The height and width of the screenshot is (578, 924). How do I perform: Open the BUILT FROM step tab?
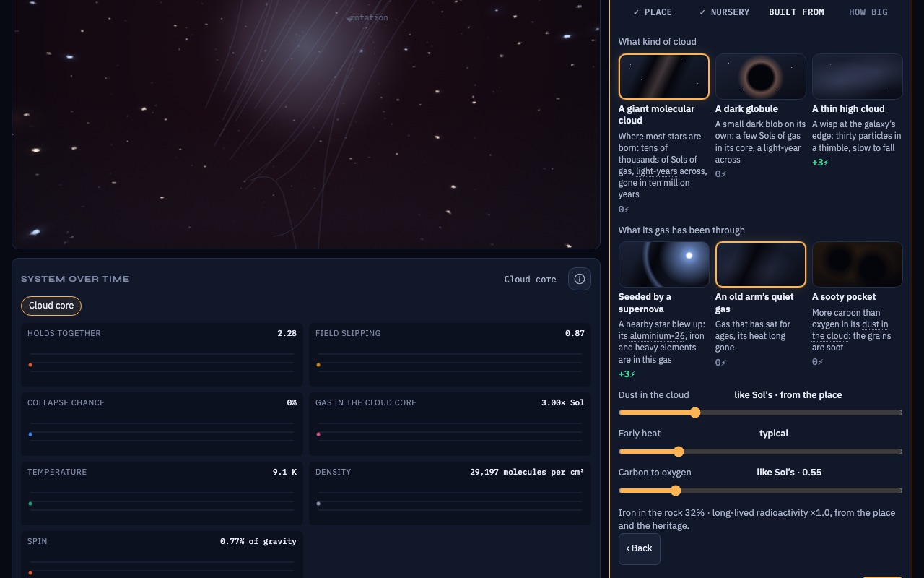point(796,12)
